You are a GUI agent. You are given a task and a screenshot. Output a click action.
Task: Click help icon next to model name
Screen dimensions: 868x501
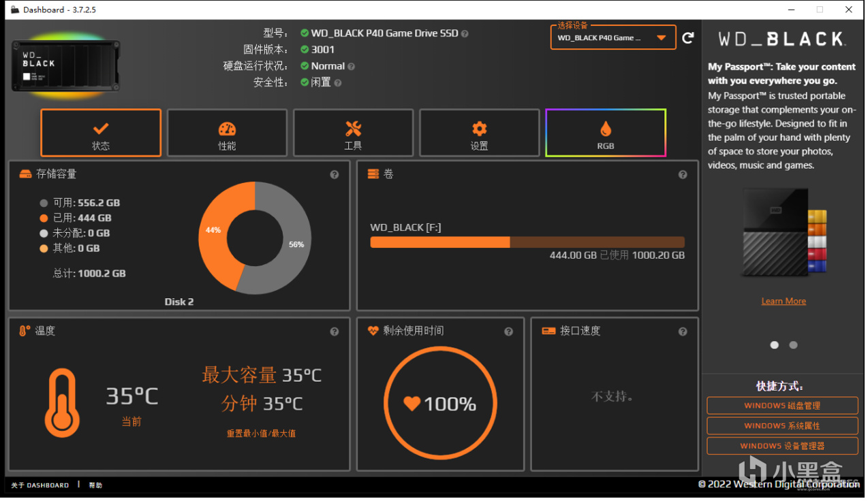point(465,33)
